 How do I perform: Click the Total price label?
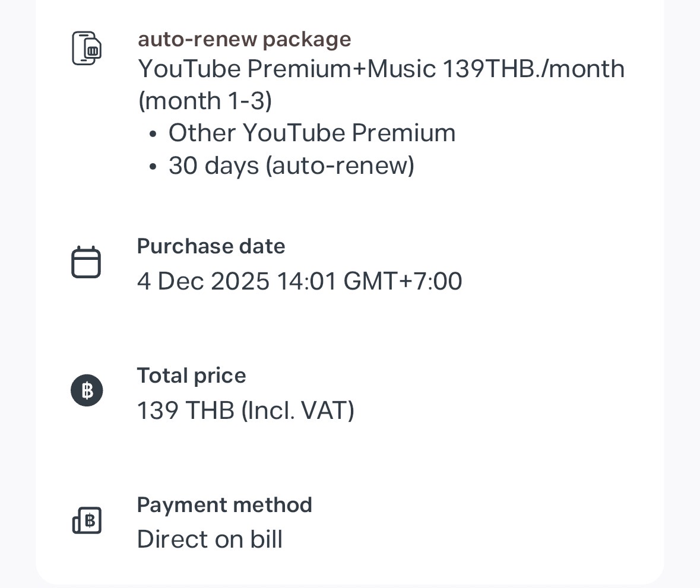pyautogui.click(x=191, y=376)
